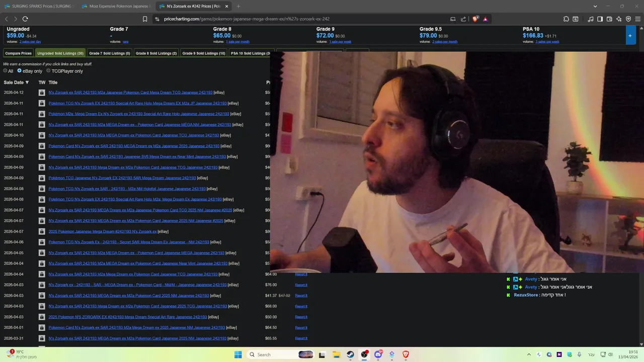Image resolution: width=644 pixels, height=362 pixels.
Task: Click Report It on the $65.55 row
Action: pos(301,338)
